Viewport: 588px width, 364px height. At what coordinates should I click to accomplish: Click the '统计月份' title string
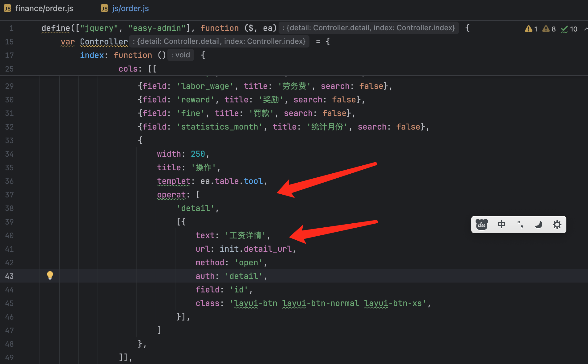tap(327, 127)
